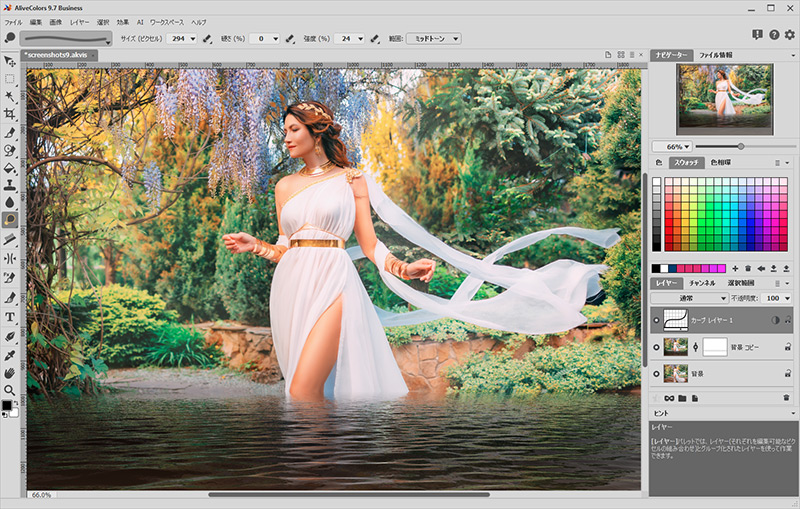Image resolution: width=800 pixels, height=509 pixels.
Task: Open the 範囲 ミッドトーン dropdown
Action: (434, 39)
